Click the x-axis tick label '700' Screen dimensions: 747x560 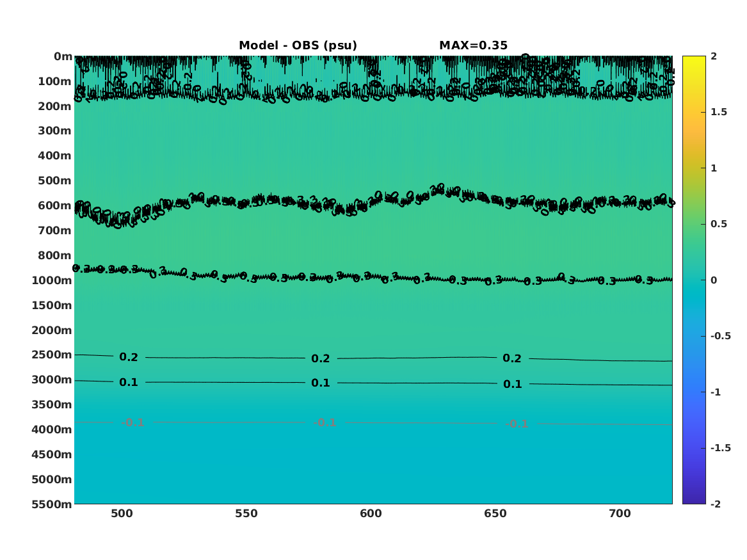[620, 513]
